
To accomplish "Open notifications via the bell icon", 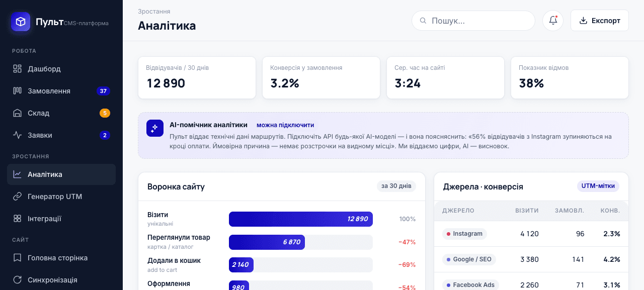I will (x=553, y=21).
